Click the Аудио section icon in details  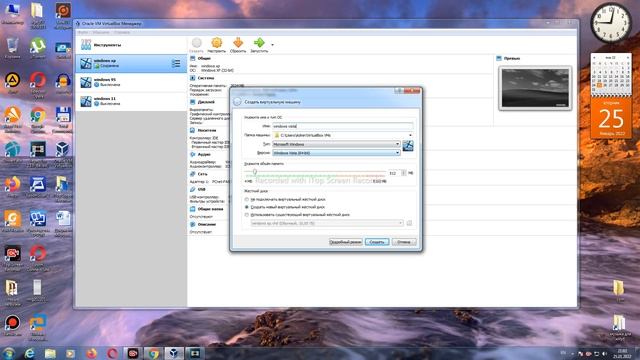193,154
